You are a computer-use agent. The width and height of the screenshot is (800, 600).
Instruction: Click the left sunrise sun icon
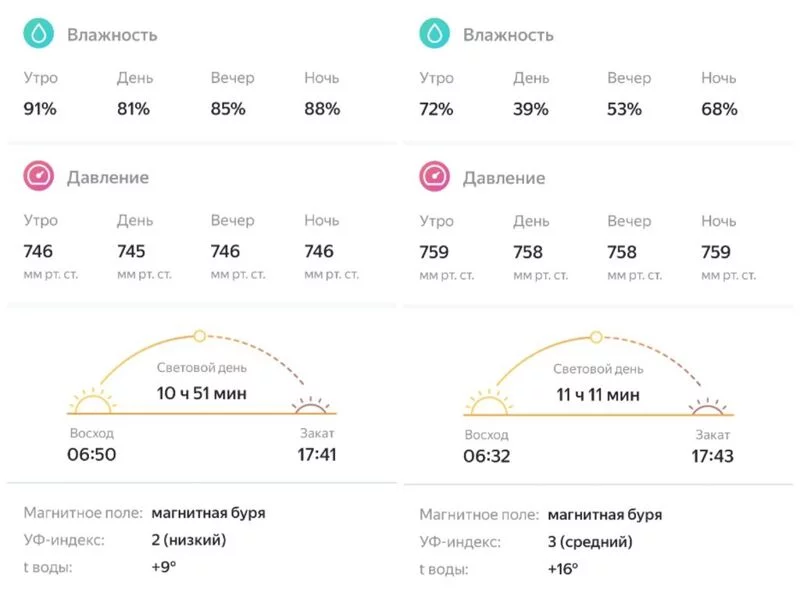click(92, 403)
